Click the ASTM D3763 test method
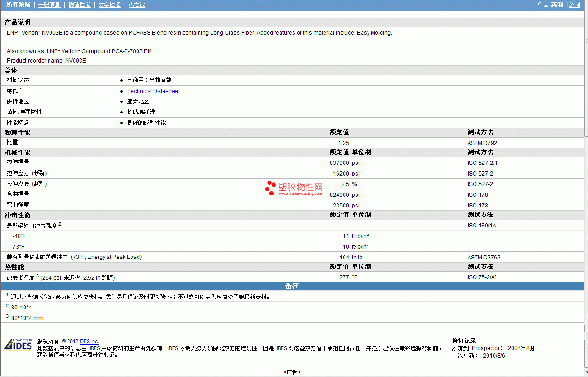 pyautogui.click(x=484, y=258)
